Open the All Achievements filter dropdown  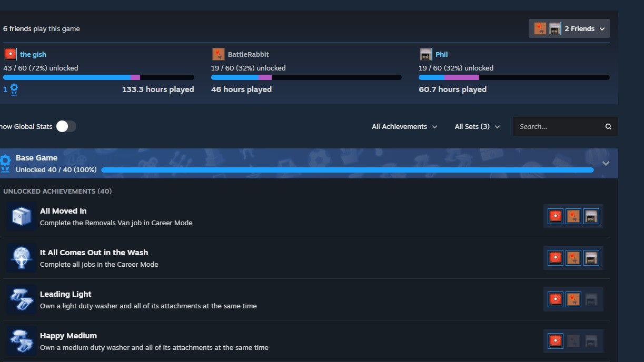404,126
